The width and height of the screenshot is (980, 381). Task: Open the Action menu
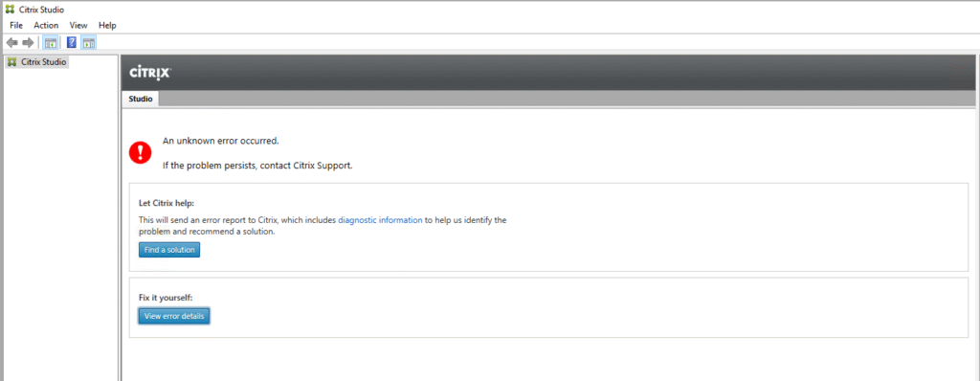pos(46,25)
